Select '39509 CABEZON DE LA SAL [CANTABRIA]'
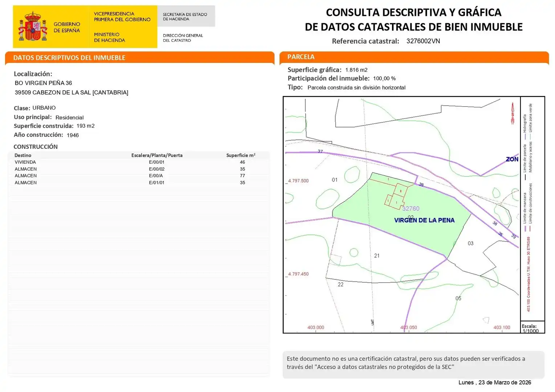Screen dimensions: 555x392 click(x=72, y=93)
